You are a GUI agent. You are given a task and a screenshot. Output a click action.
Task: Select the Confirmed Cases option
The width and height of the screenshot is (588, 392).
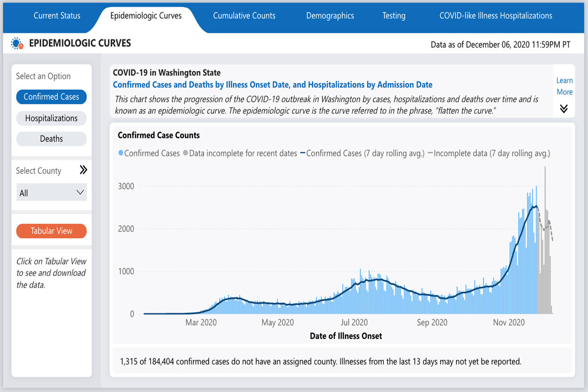tap(51, 97)
